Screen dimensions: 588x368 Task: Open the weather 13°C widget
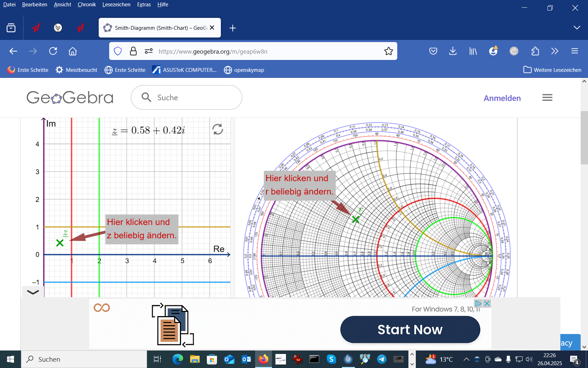(439, 359)
